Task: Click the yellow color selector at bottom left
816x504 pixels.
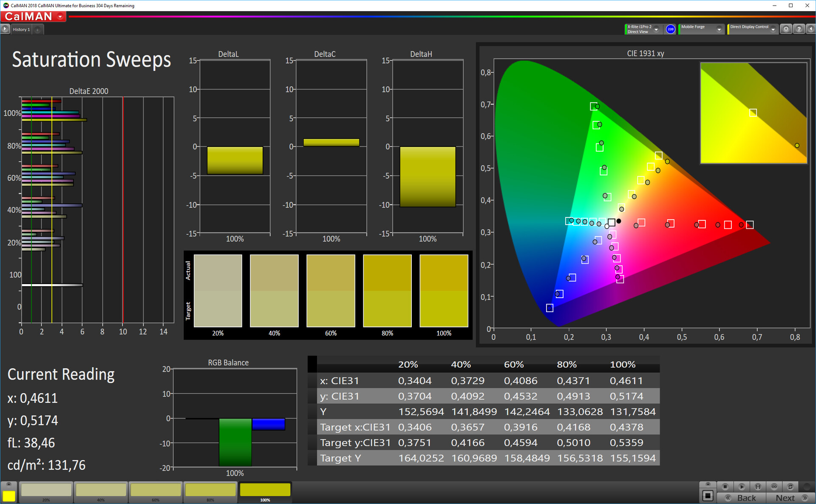Action: pos(9,496)
